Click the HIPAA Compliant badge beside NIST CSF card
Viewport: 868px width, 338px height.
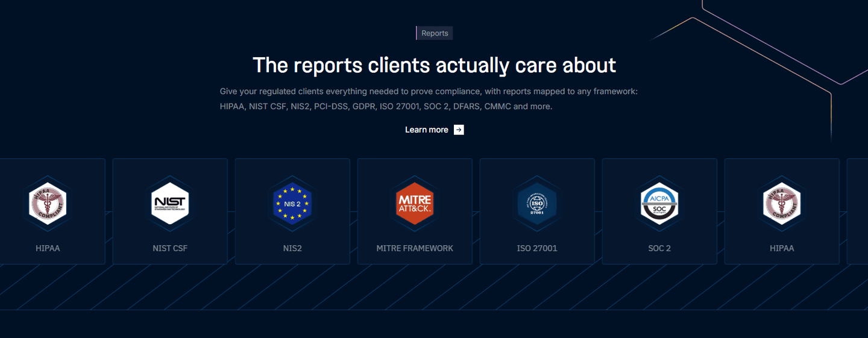(48, 203)
